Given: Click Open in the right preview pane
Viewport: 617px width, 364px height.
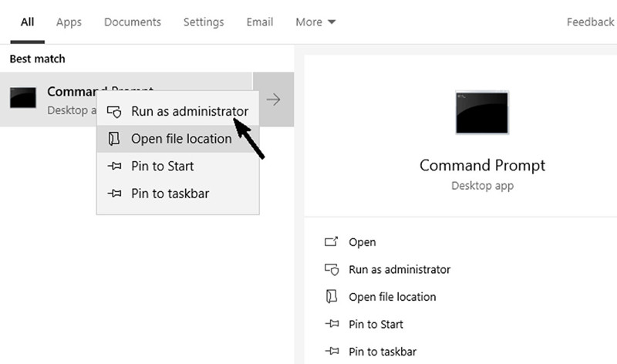Looking at the screenshot, I should [x=362, y=242].
